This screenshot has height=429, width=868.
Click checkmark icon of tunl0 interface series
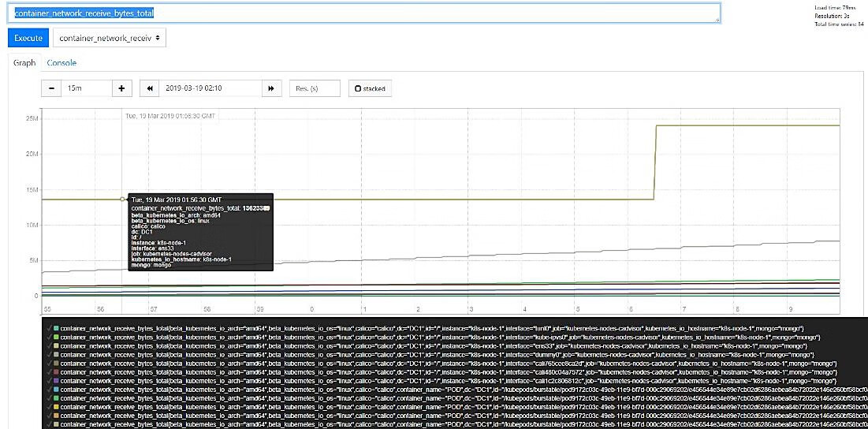click(48, 326)
